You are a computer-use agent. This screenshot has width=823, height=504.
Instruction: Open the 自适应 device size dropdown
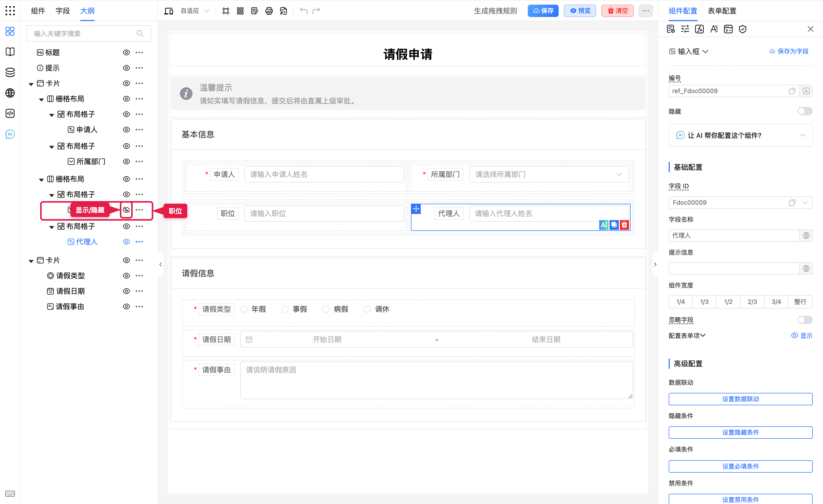(x=195, y=11)
